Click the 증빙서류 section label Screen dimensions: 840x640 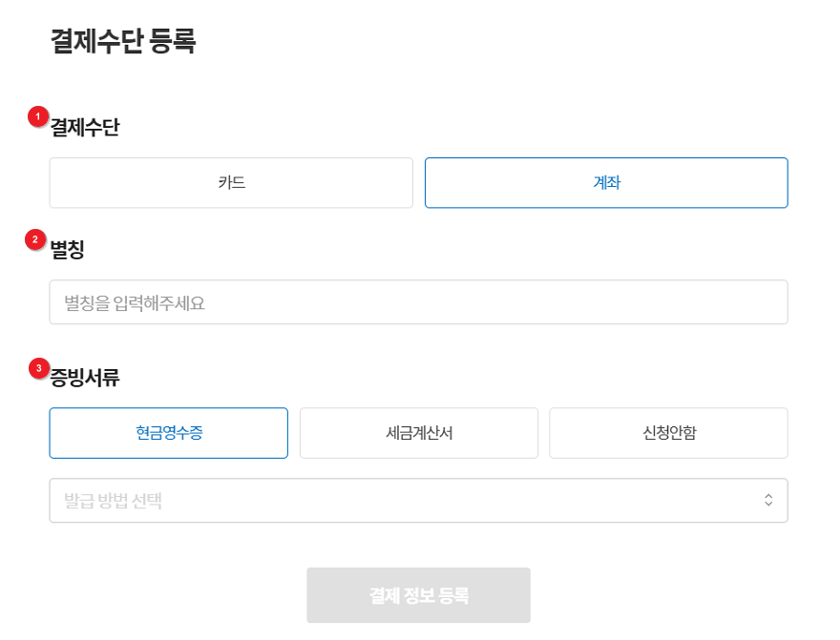[85, 377]
